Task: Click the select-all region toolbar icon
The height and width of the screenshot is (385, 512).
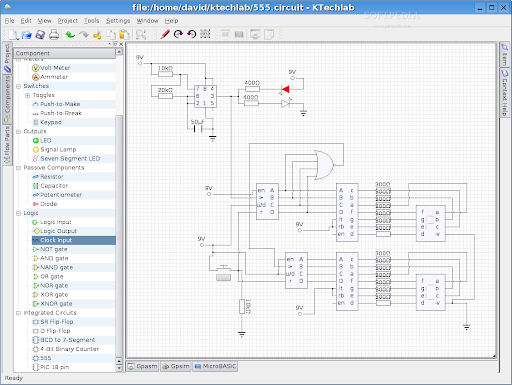Action: (205, 34)
